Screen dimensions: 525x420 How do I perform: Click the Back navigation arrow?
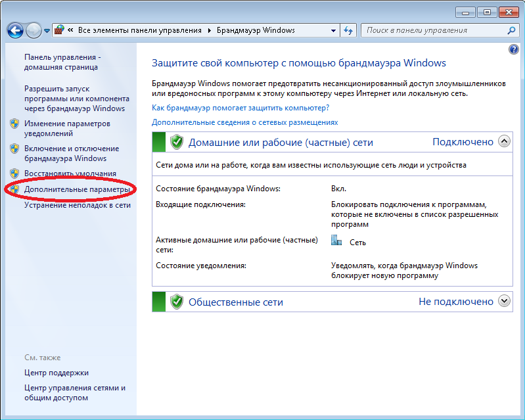tap(15, 30)
